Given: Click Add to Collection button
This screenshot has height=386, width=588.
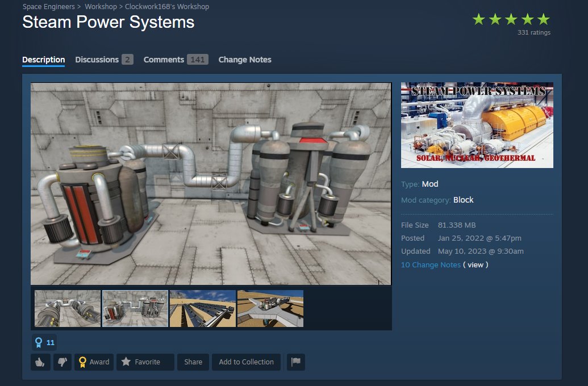Looking at the screenshot, I should 246,362.
